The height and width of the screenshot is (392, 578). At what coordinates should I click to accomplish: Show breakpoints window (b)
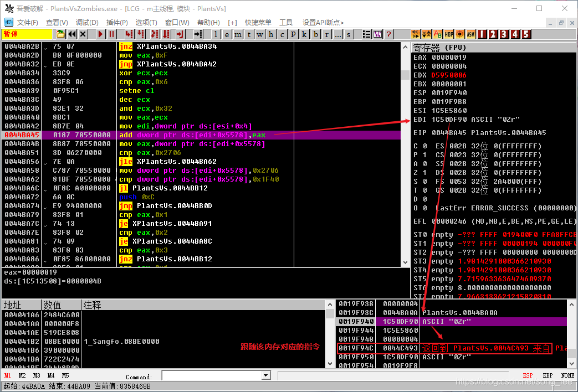(x=315, y=34)
